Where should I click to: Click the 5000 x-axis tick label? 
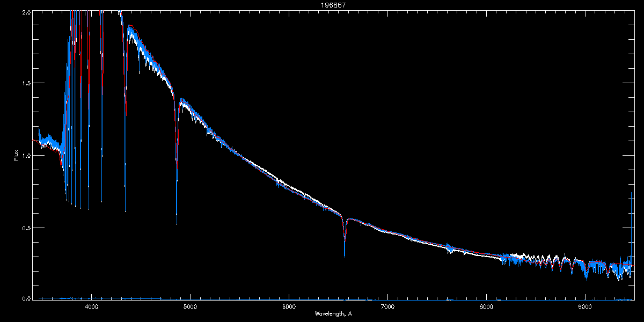point(190,306)
